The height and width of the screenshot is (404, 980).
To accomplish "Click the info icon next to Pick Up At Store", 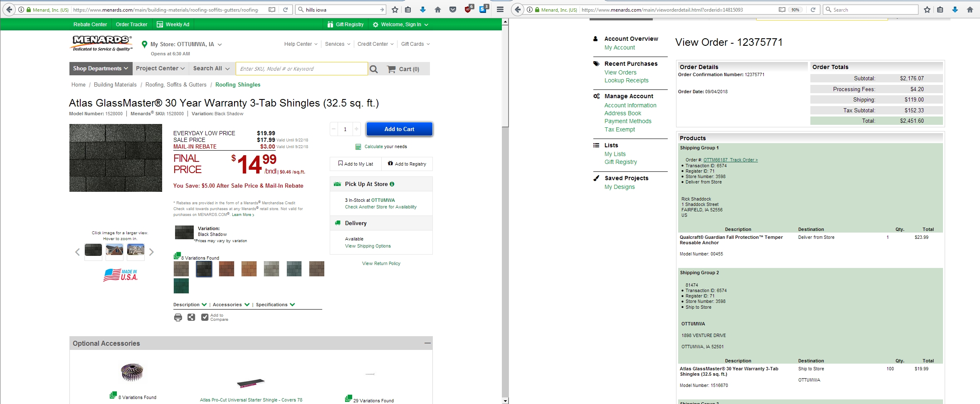I will pos(392,184).
